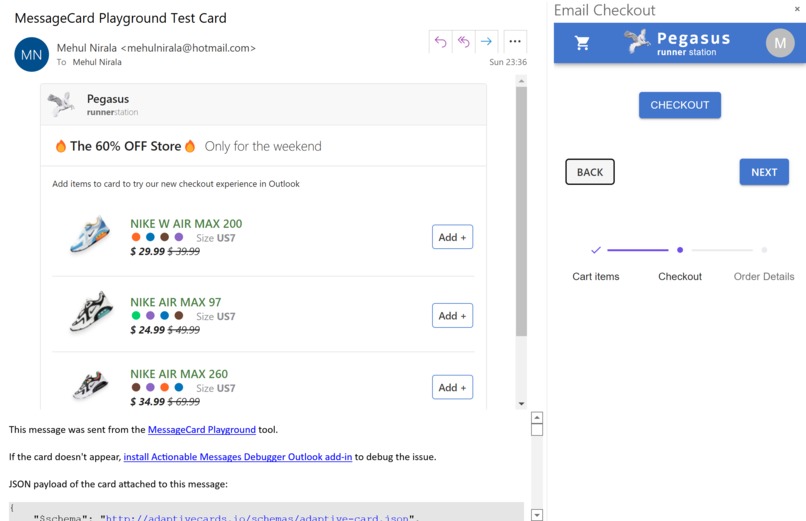Click the Size US7 label for Air Max 200
The height and width of the screenshot is (521, 806).
(x=215, y=238)
